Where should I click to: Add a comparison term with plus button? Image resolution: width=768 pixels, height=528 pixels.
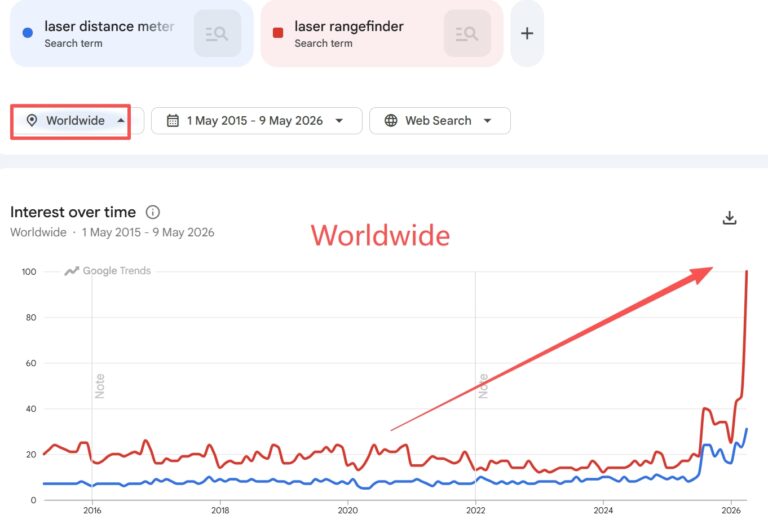click(527, 33)
